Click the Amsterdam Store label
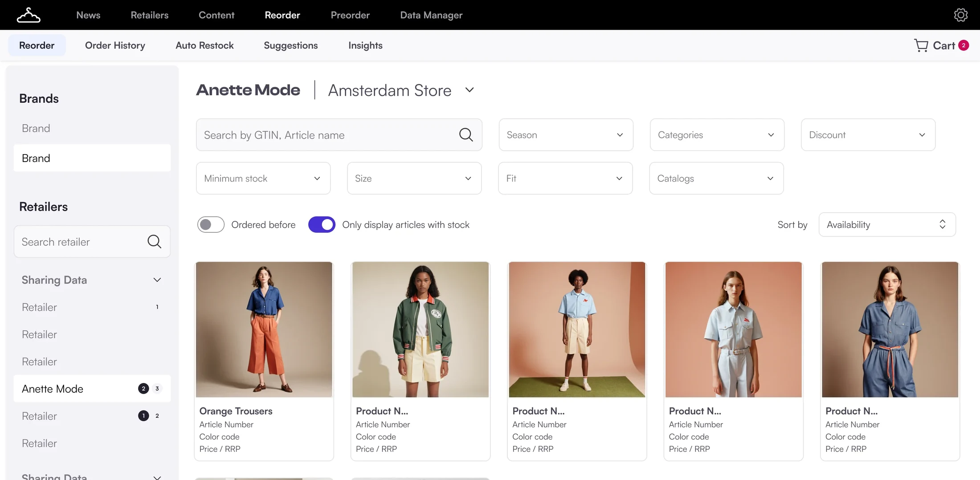The image size is (980, 480). (390, 90)
